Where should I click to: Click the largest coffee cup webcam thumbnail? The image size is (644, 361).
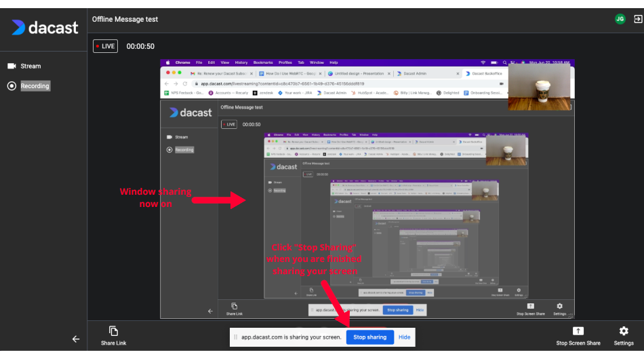pos(540,88)
